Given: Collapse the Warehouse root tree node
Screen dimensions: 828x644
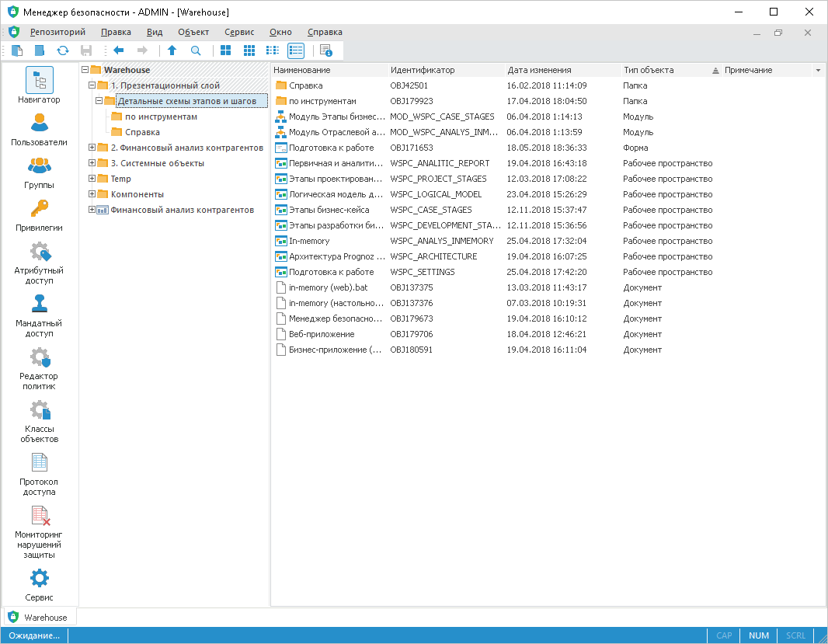Looking at the screenshot, I should 85,70.
